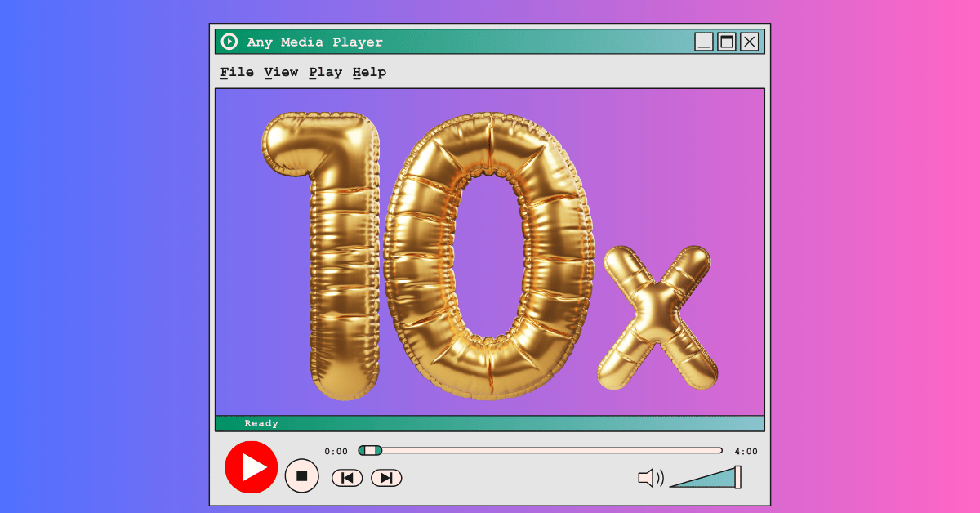Click the seek slider handle at 0:00

coord(369,449)
